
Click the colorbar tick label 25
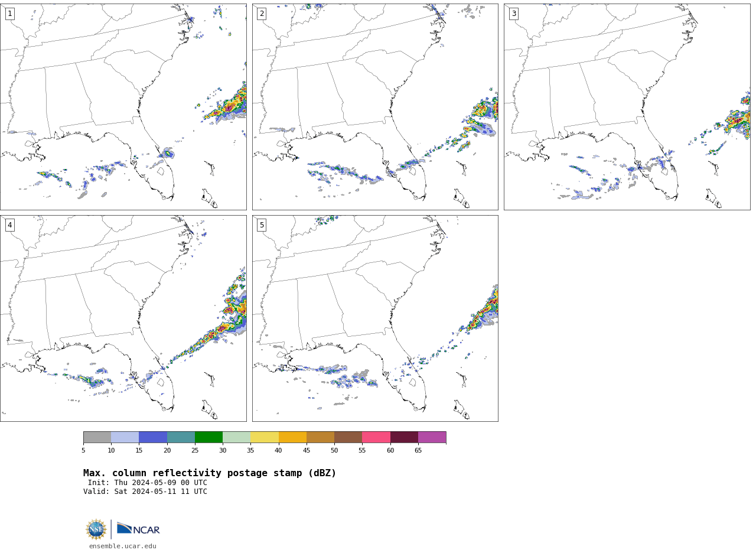tap(195, 451)
